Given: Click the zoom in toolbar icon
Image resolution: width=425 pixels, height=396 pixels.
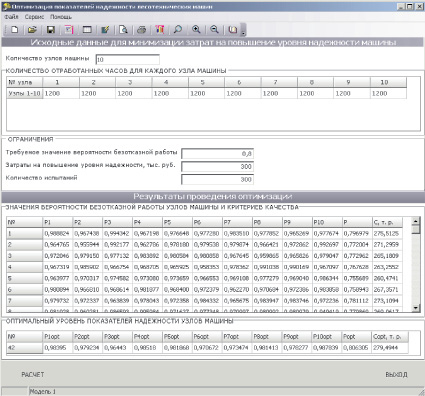Looking at the screenshot, I should click(x=196, y=30).
